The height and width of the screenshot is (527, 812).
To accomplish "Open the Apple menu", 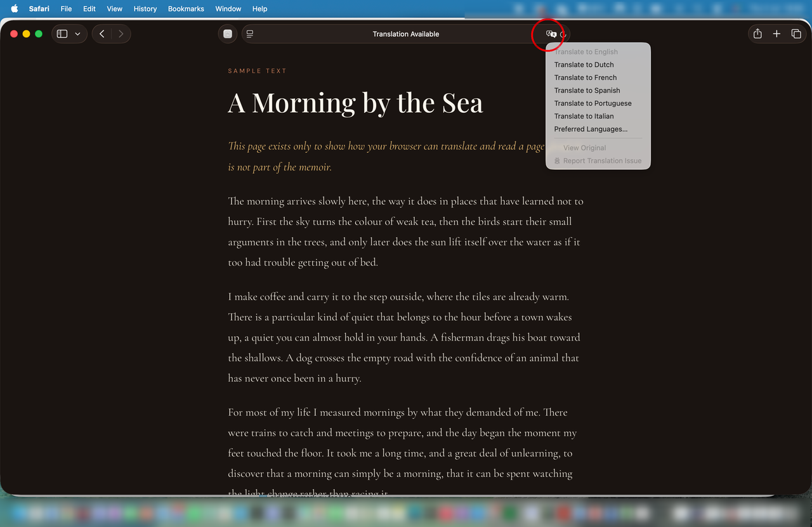I will pos(15,9).
